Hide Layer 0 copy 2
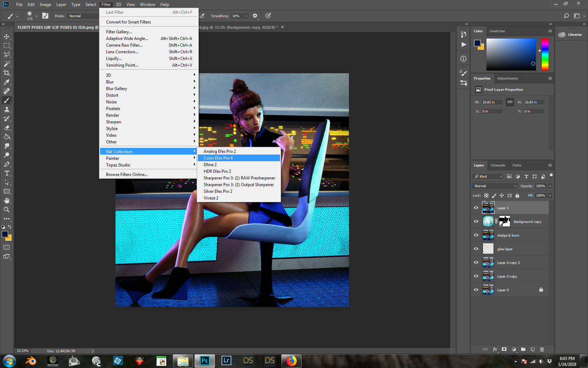This screenshot has width=588, height=368. [476, 263]
